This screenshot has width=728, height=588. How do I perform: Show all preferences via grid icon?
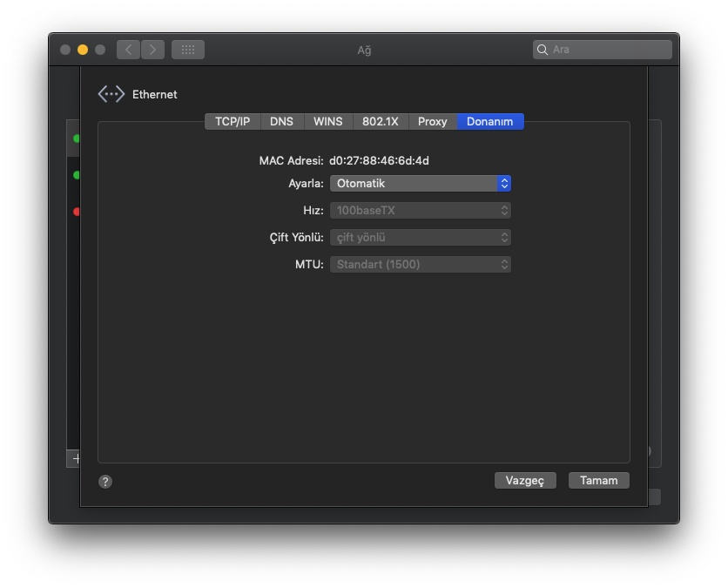(187, 50)
